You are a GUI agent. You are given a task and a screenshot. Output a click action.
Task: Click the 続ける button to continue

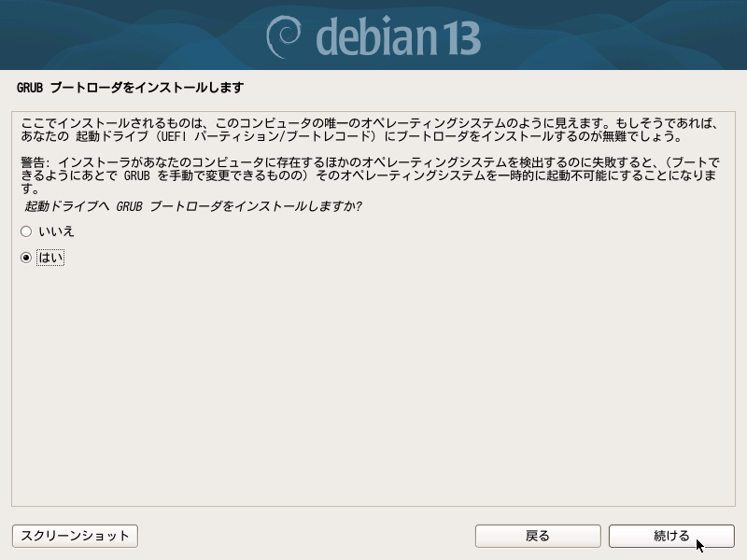(x=671, y=536)
